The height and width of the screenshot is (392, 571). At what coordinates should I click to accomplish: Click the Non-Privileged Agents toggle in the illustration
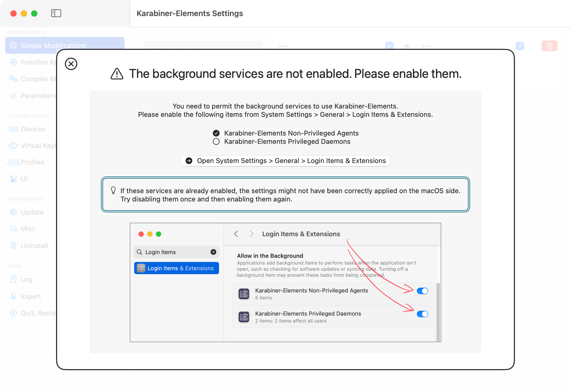coord(422,291)
